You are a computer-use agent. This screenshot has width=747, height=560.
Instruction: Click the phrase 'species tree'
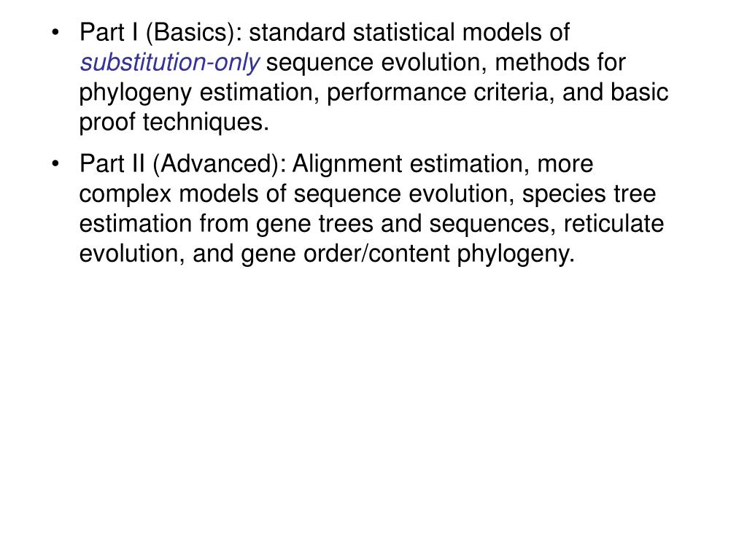(589, 194)
